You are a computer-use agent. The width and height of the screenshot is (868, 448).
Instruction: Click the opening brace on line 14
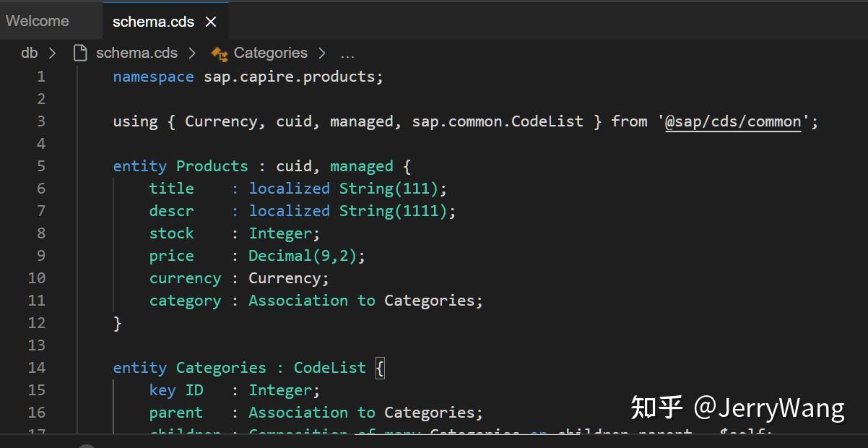tap(380, 368)
